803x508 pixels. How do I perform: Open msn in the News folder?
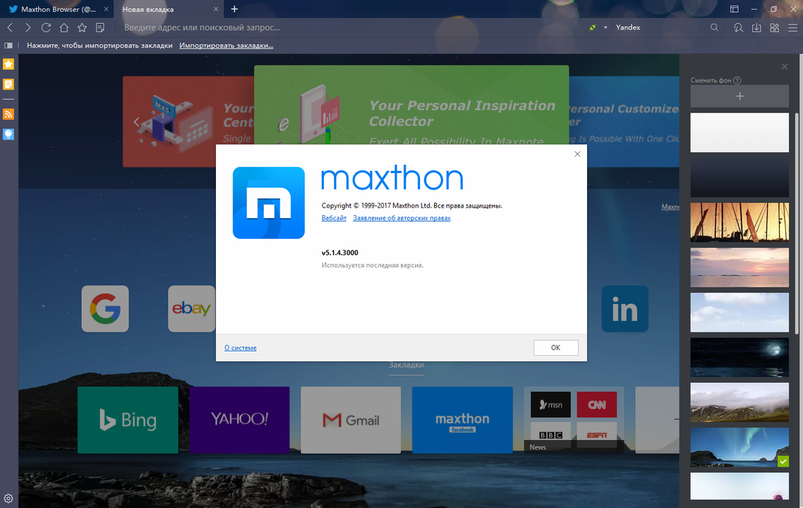(551, 405)
